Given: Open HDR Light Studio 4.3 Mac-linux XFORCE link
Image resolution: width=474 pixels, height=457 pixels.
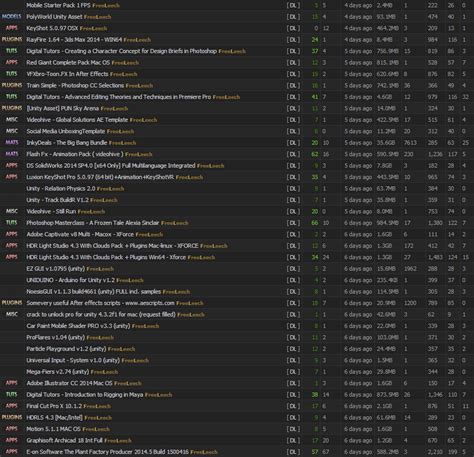Looking at the screenshot, I should (112, 246).
